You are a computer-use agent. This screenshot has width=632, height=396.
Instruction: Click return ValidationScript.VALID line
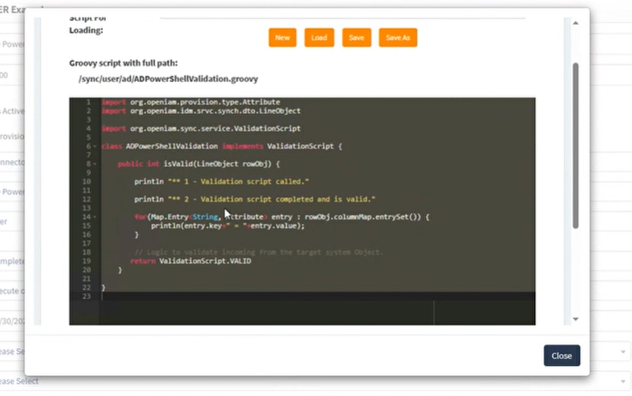coord(191,261)
